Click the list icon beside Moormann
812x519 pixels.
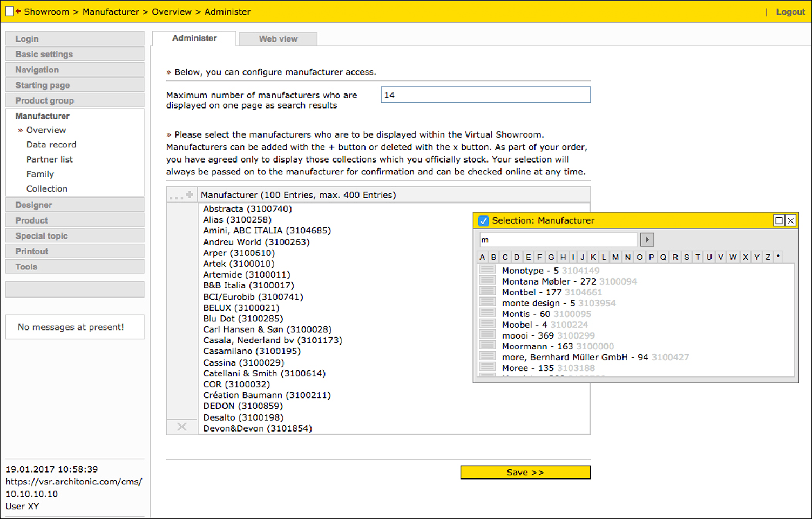(488, 346)
